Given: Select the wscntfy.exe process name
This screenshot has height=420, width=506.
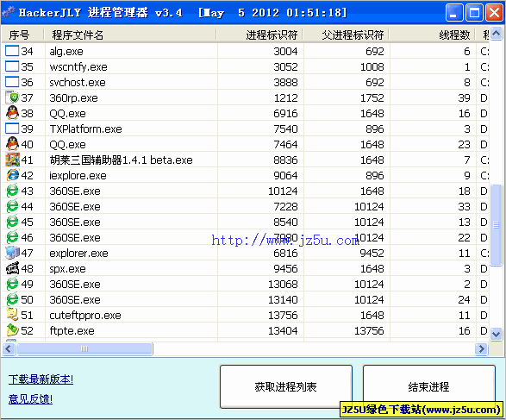Looking at the screenshot, I should [78, 66].
